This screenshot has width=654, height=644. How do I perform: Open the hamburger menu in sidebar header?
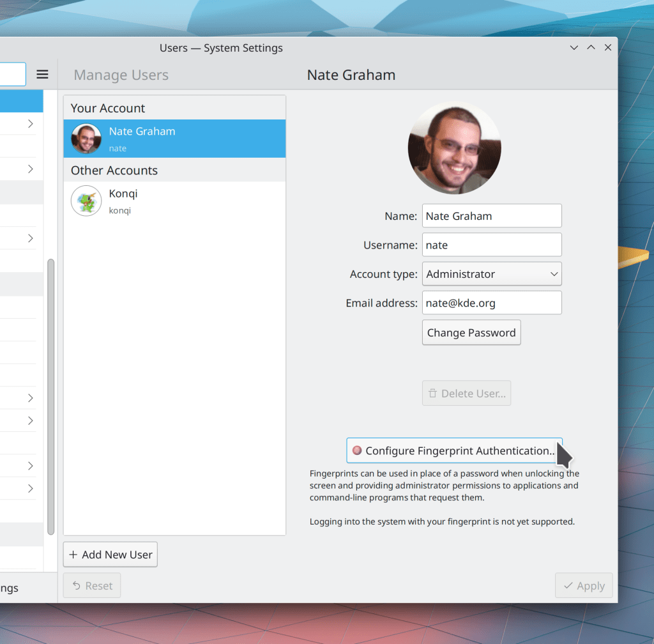click(x=42, y=75)
